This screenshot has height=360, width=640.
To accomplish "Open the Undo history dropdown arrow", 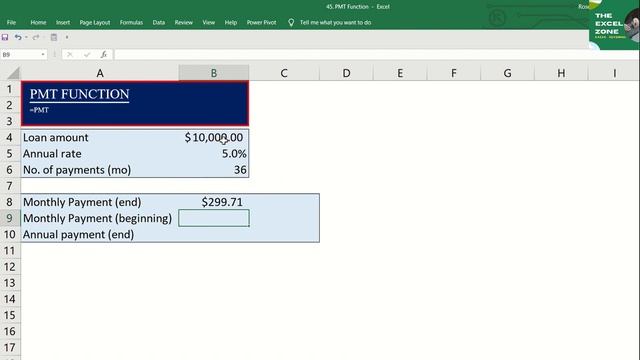I will coord(26,37).
